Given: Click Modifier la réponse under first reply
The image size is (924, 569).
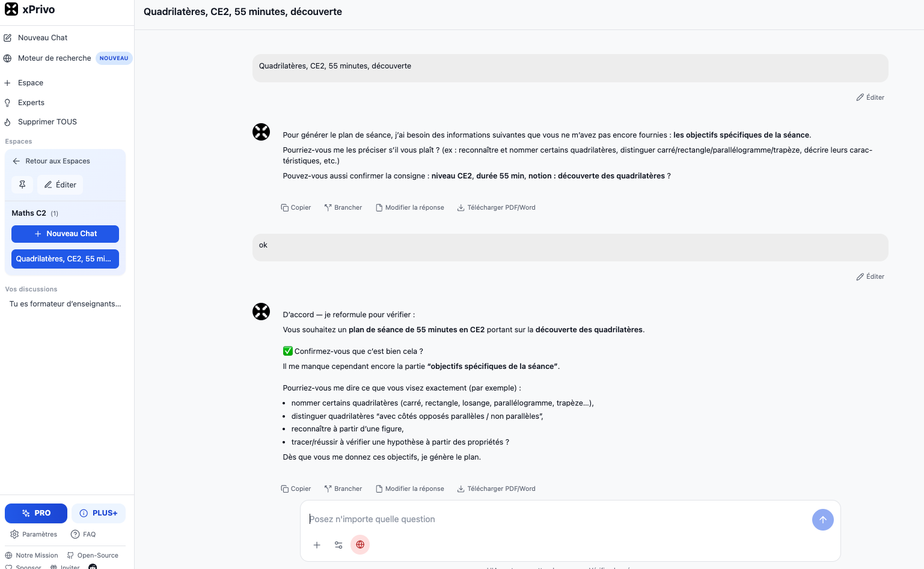Looking at the screenshot, I should [410, 207].
